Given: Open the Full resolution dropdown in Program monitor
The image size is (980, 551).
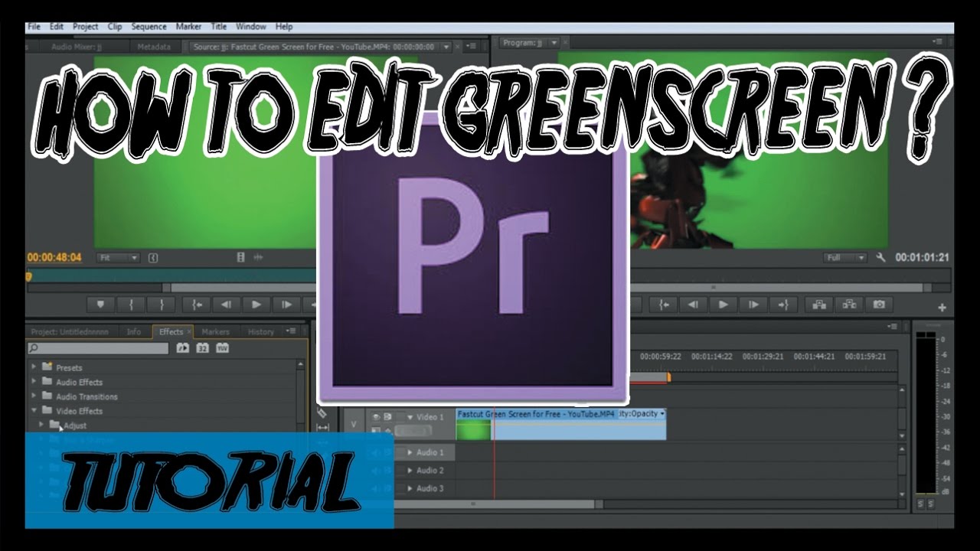Looking at the screenshot, I should coord(845,258).
